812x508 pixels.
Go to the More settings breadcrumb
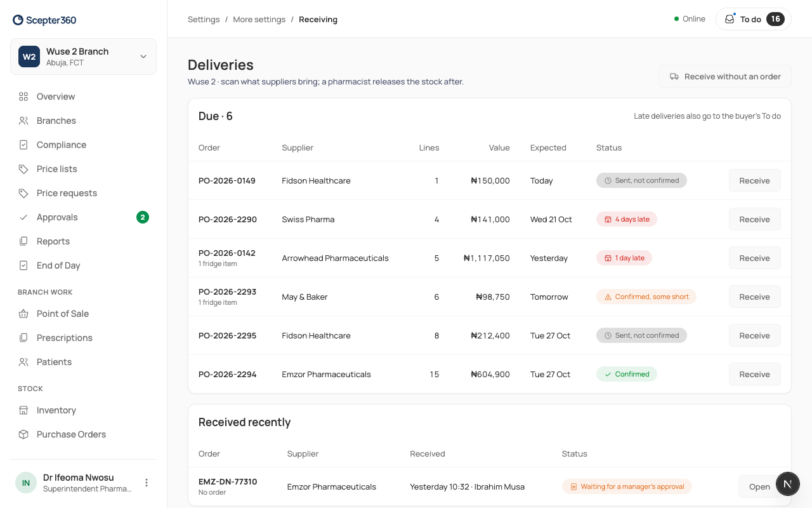coord(259,20)
